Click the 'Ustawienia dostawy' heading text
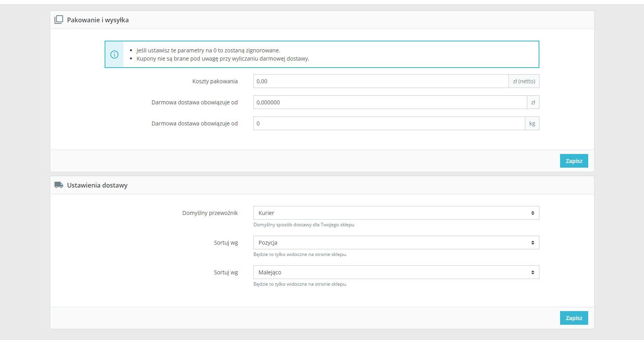 (x=97, y=185)
